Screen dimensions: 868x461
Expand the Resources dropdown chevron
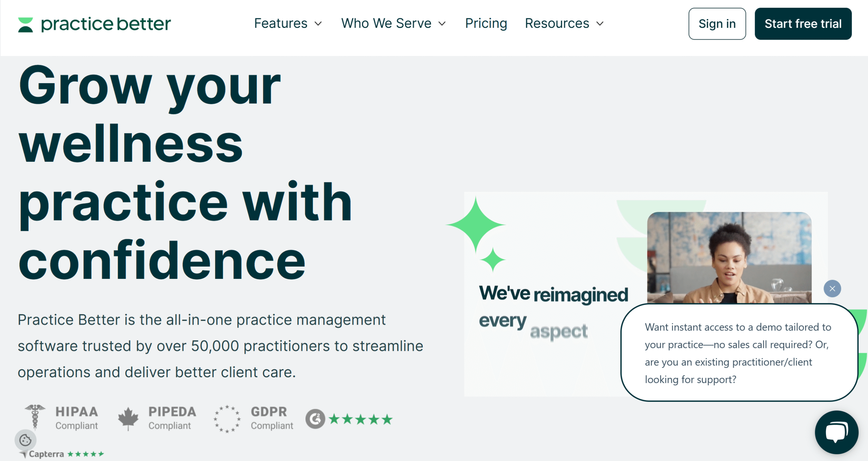pos(600,24)
